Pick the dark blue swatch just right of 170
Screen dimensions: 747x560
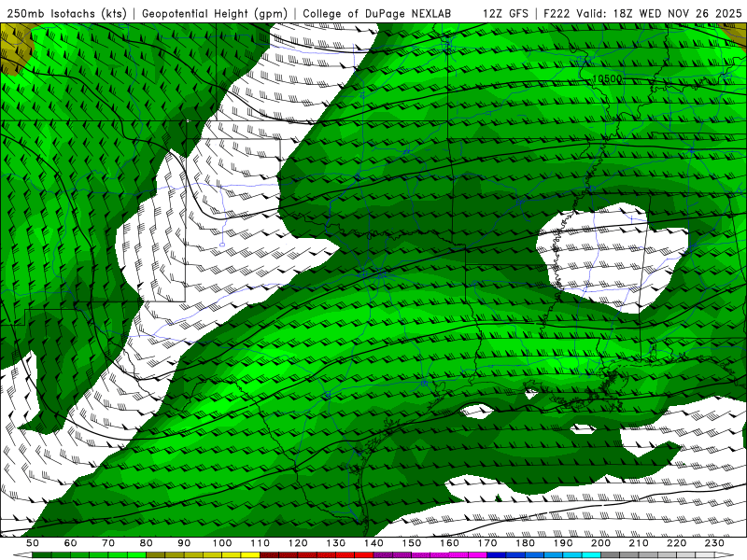click(x=497, y=555)
